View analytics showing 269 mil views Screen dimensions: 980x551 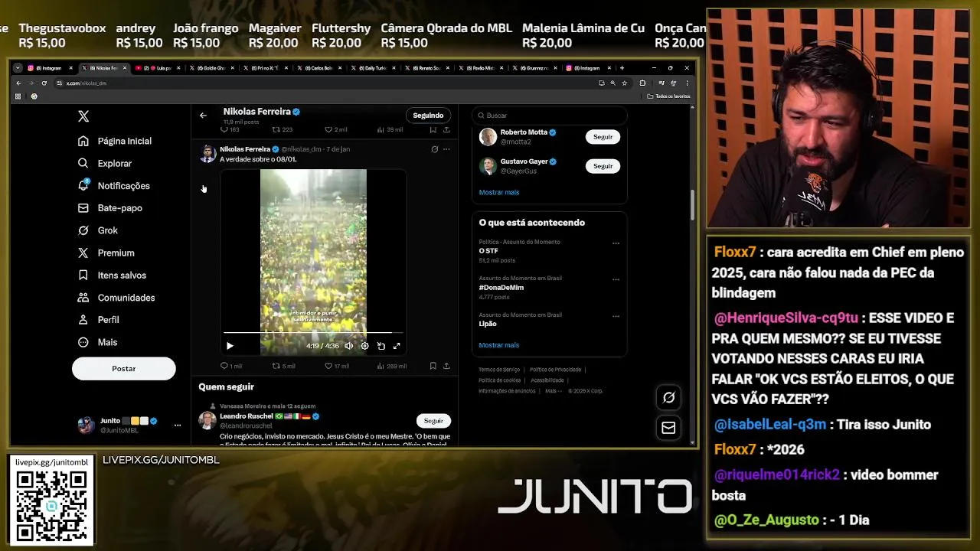(392, 366)
